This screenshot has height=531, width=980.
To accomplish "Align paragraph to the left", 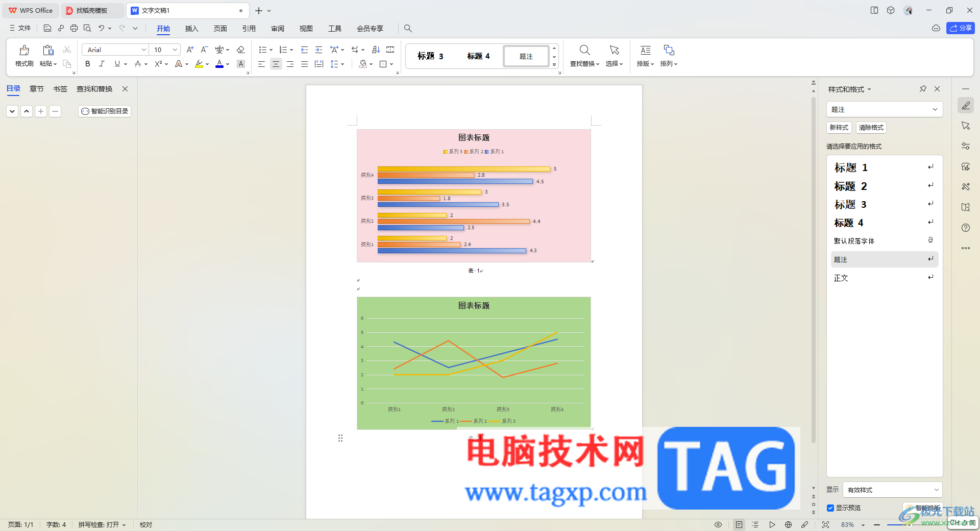I will point(261,64).
